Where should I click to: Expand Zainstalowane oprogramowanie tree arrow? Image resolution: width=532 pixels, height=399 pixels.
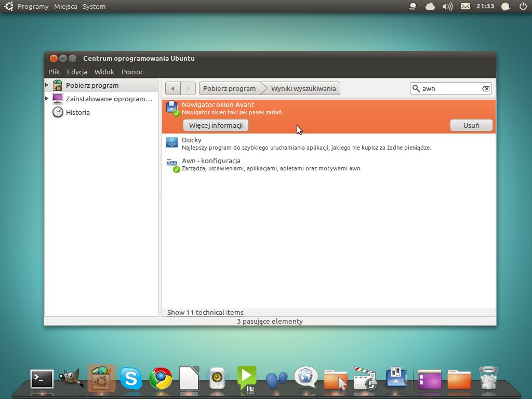[x=47, y=98]
